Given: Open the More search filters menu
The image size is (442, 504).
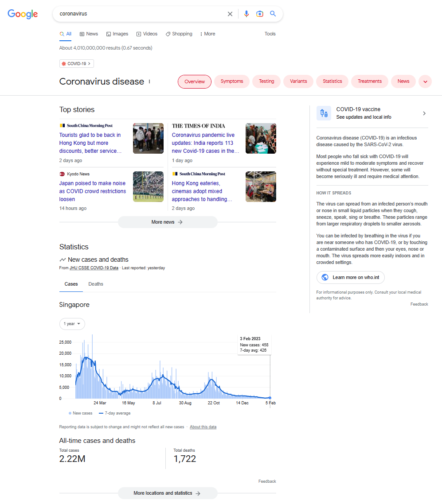Looking at the screenshot, I should click(x=207, y=34).
